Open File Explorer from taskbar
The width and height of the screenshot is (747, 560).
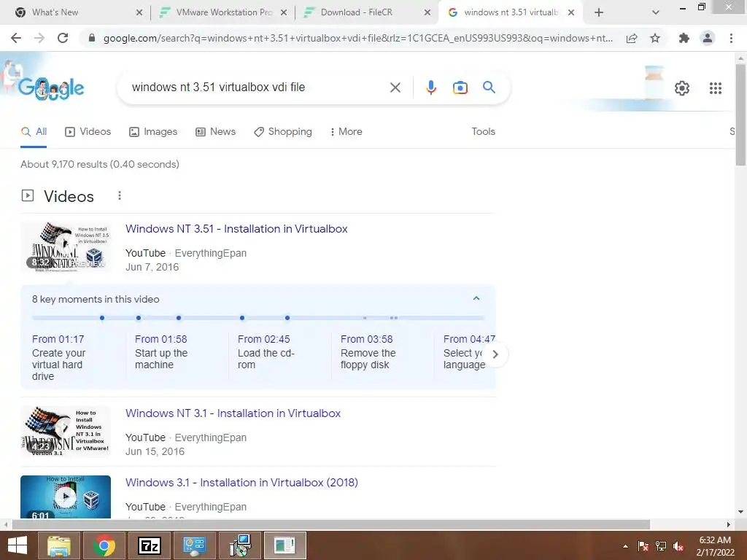58,545
